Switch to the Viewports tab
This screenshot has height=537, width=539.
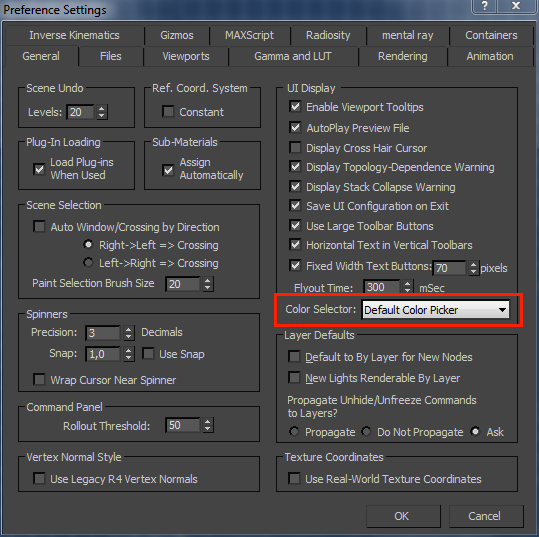click(186, 56)
